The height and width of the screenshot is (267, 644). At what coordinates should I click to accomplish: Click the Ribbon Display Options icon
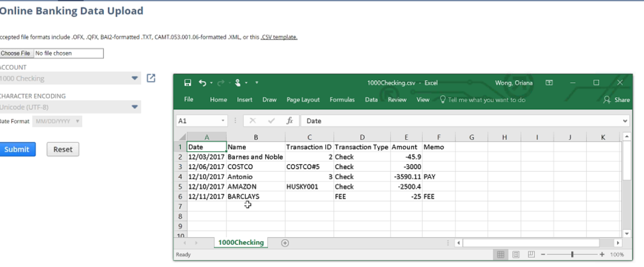pyautogui.click(x=549, y=83)
